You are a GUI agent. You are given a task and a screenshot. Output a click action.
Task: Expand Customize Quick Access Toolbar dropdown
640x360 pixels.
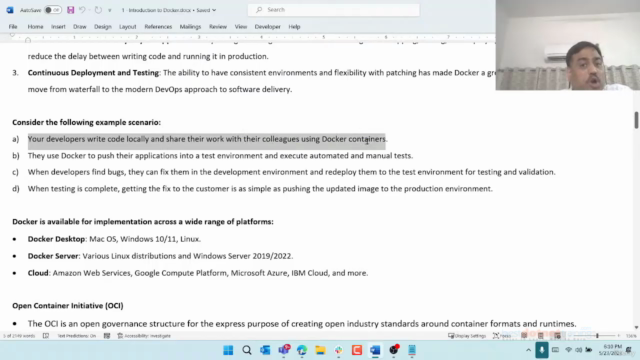[109, 10]
